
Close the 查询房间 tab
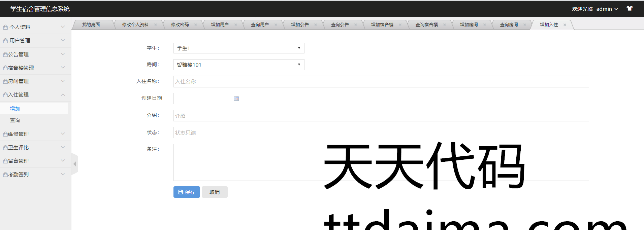tap(525, 25)
